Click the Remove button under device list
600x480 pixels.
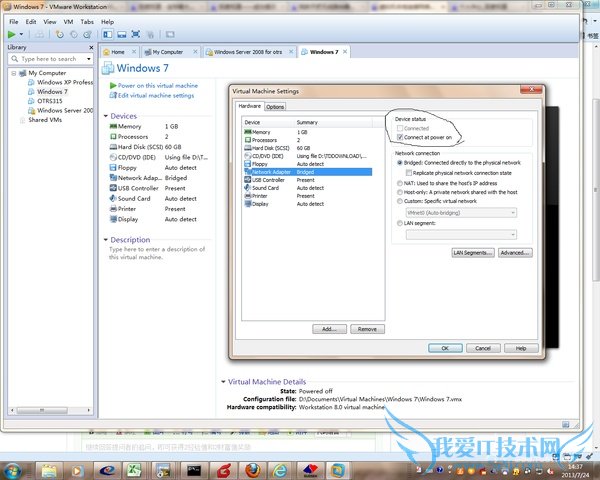367,329
